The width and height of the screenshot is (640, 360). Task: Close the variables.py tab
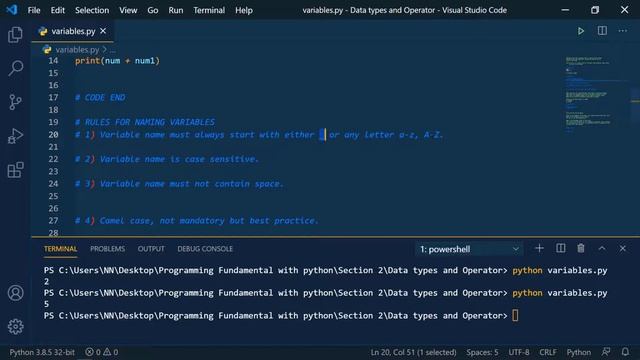coord(103,31)
